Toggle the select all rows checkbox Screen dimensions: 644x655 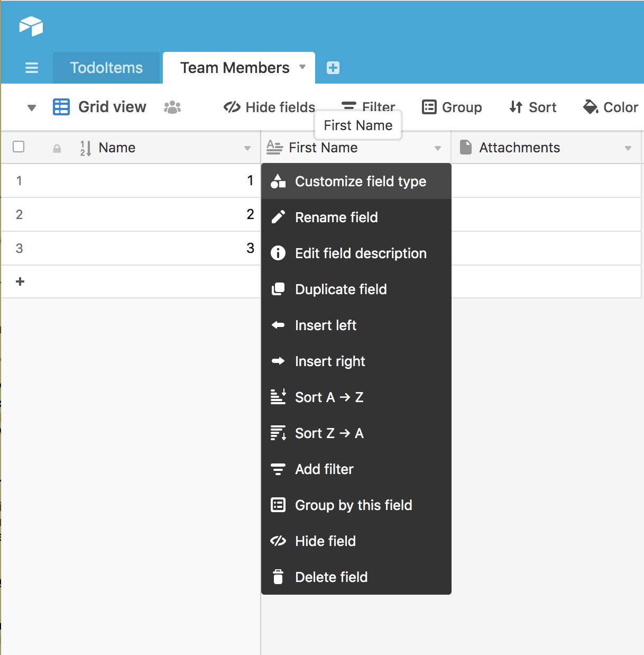(x=19, y=147)
